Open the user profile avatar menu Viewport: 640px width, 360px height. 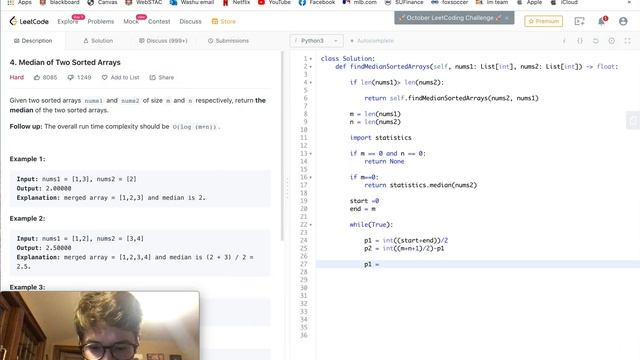pyautogui.click(x=623, y=21)
